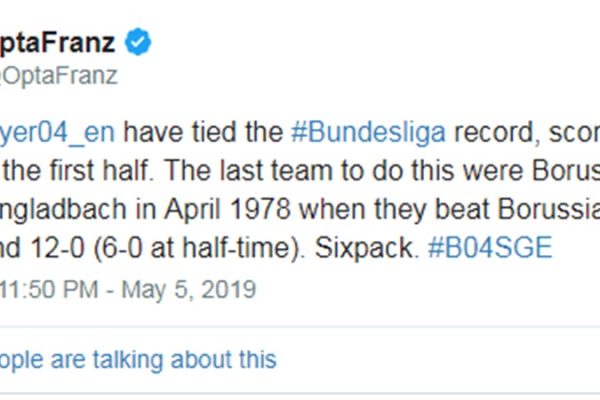Open the #B04SGE hashtag

click(489, 248)
